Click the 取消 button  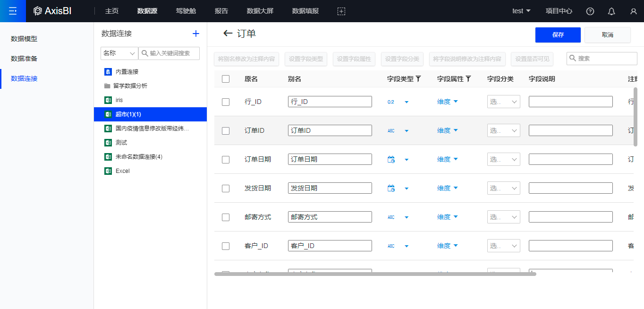pyautogui.click(x=607, y=35)
